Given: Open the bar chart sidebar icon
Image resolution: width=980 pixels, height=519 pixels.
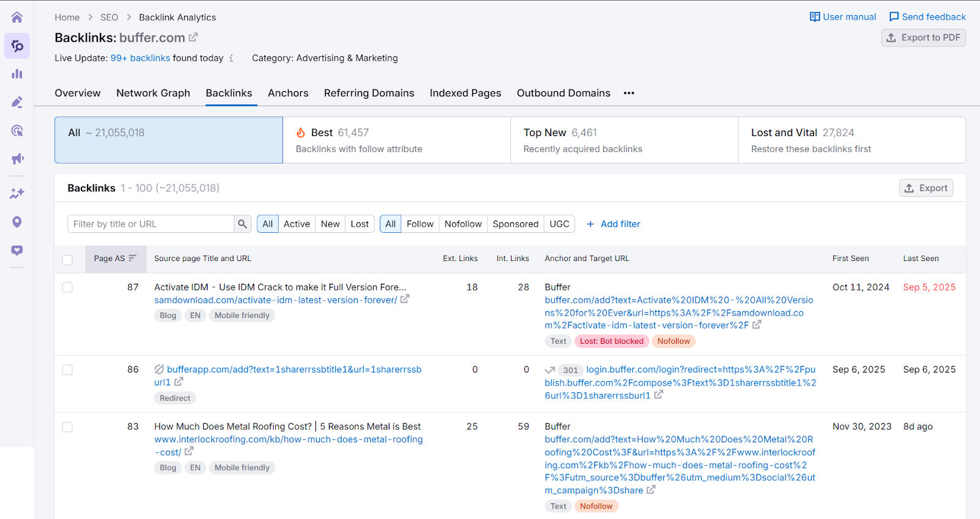Looking at the screenshot, I should [x=17, y=74].
